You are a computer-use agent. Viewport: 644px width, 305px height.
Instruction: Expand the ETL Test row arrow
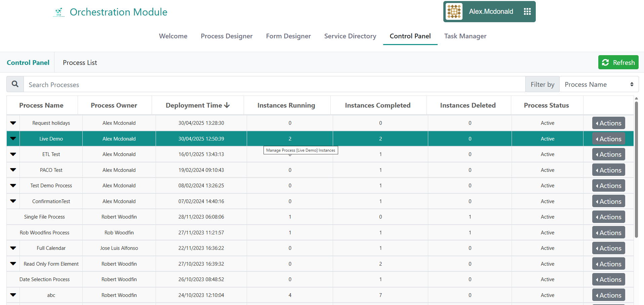(x=13, y=154)
